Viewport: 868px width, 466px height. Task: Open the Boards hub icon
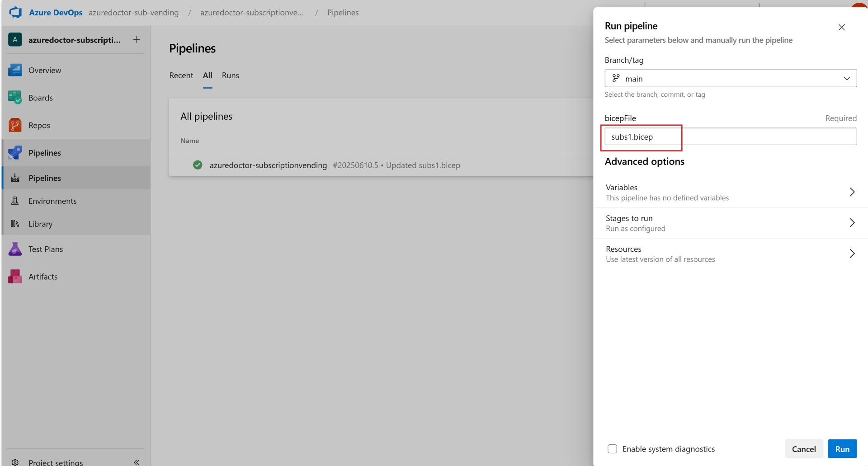coord(15,98)
